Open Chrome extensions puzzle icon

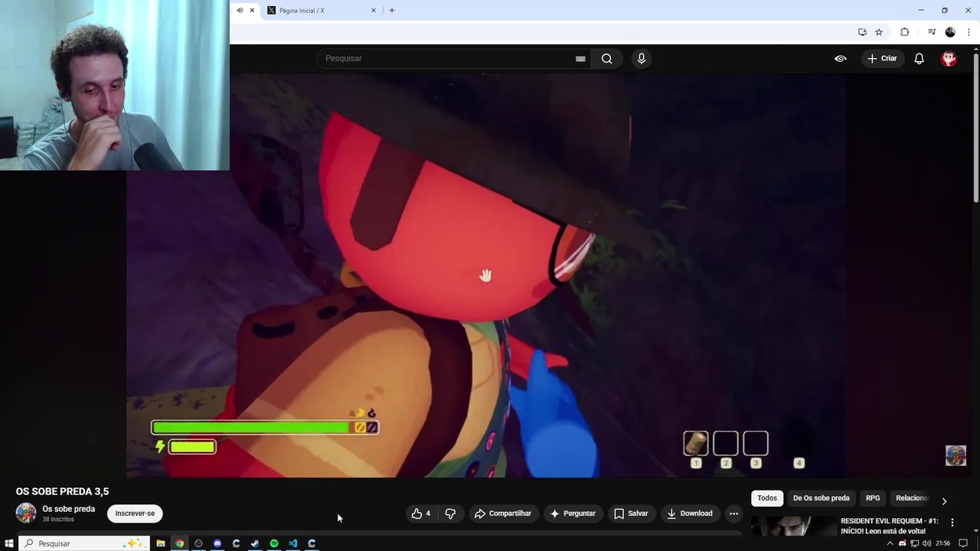(904, 32)
